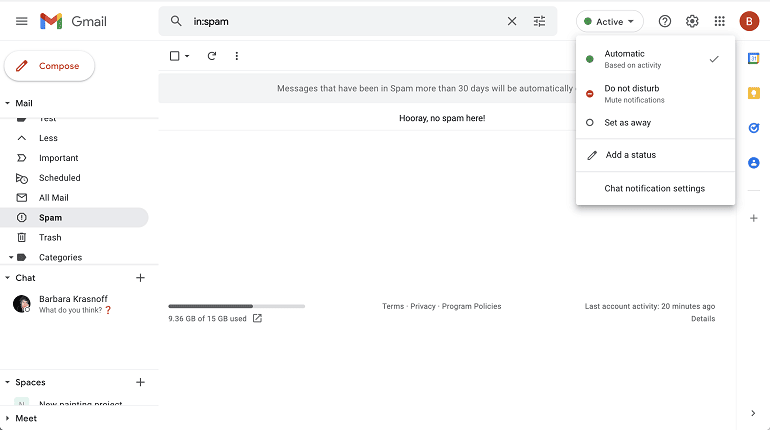Open the account avatar B
This screenshot has height=430, width=770.
(x=749, y=21)
